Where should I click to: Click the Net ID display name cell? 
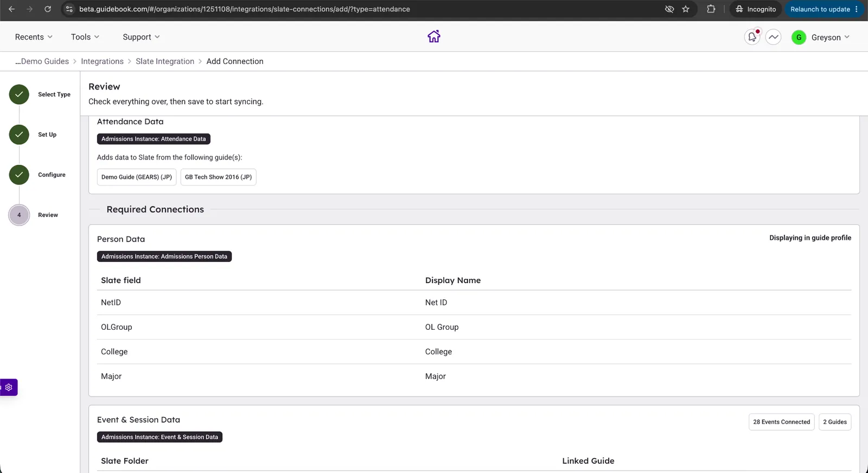pyautogui.click(x=436, y=303)
